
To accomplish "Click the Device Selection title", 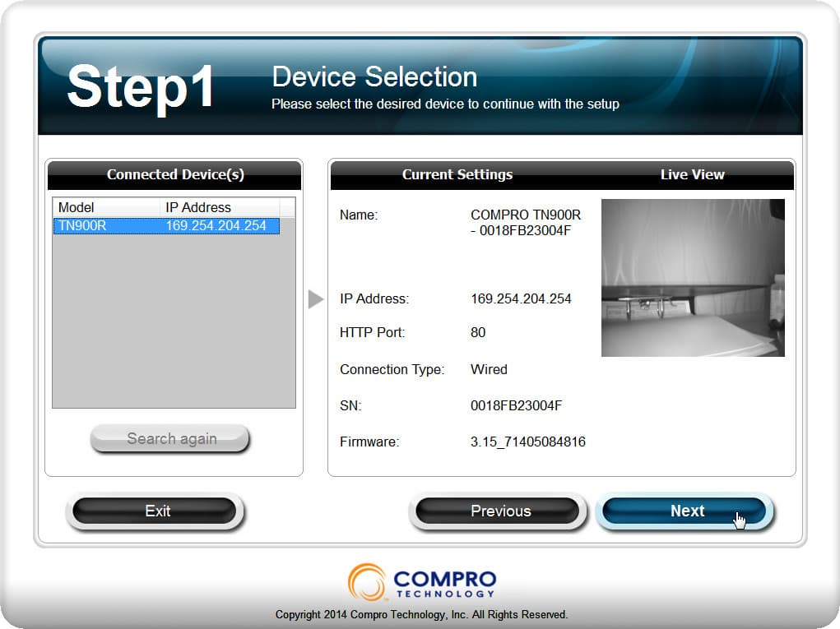I will click(x=374, y=76).
